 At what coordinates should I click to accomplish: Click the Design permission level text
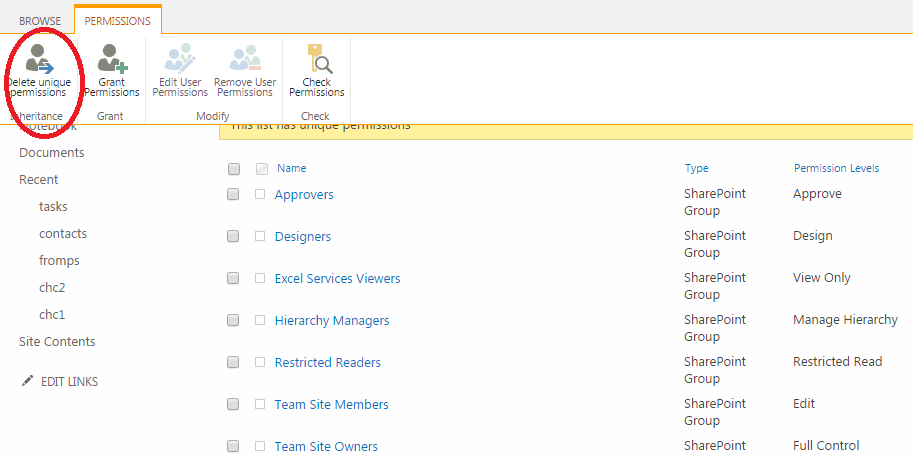(813, 236)
